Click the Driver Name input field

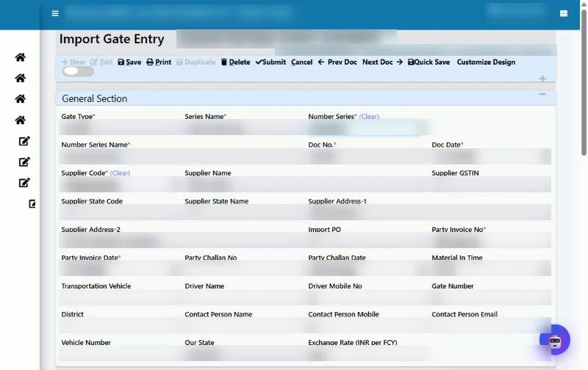click(244, 297)
